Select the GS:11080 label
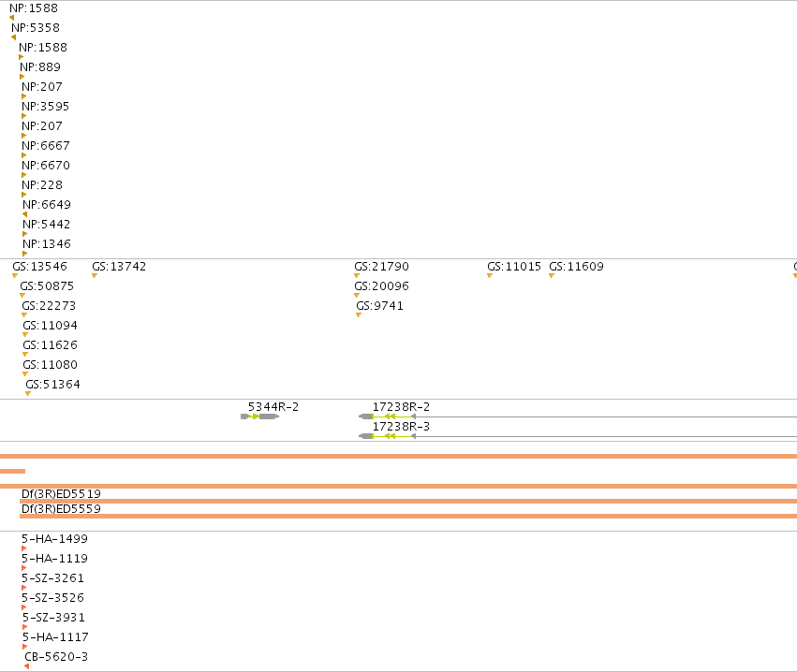Image resolution: width=797 pixels, height=672 pixels. coord(51,365)
